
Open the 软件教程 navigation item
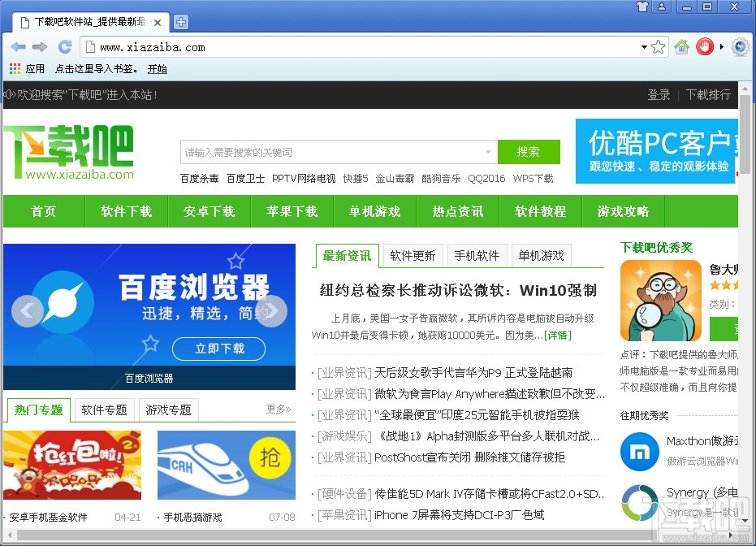point(541,211)
